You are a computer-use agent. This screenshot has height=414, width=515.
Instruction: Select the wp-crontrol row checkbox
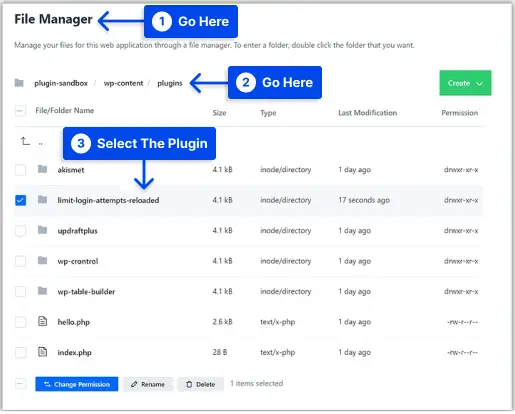(20, 261)
